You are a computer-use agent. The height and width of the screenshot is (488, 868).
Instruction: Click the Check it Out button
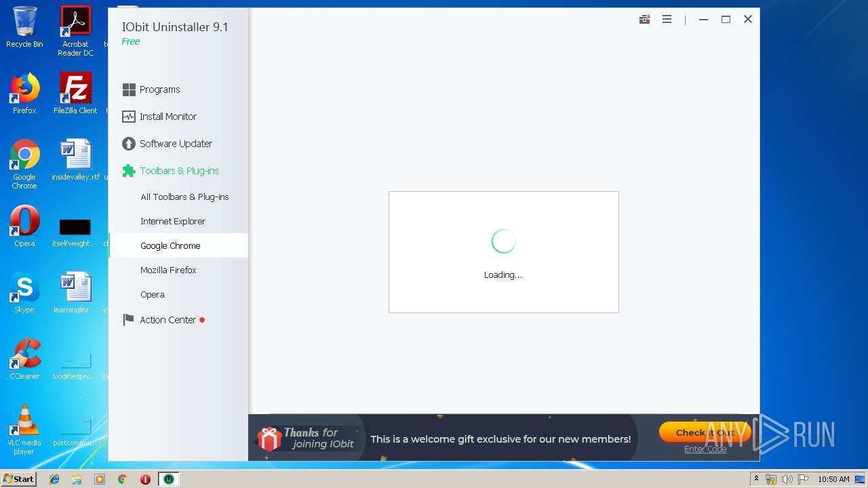tap(705, 432)
